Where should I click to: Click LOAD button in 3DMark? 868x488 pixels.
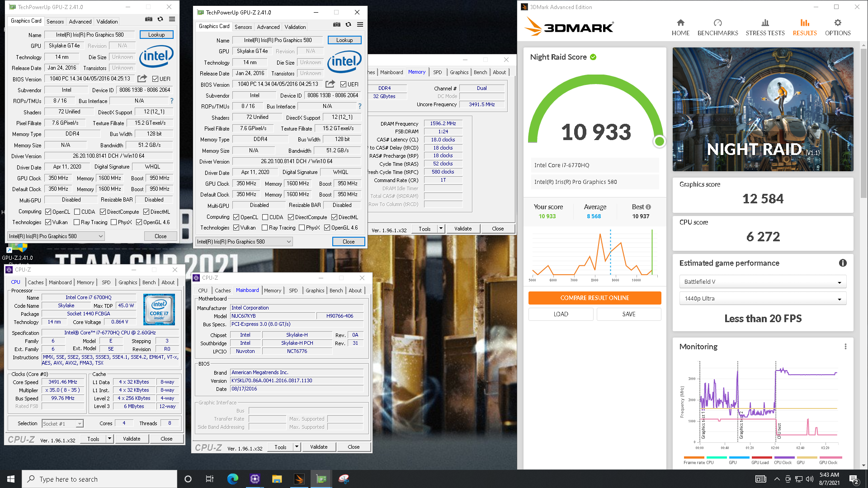(561, 314)
